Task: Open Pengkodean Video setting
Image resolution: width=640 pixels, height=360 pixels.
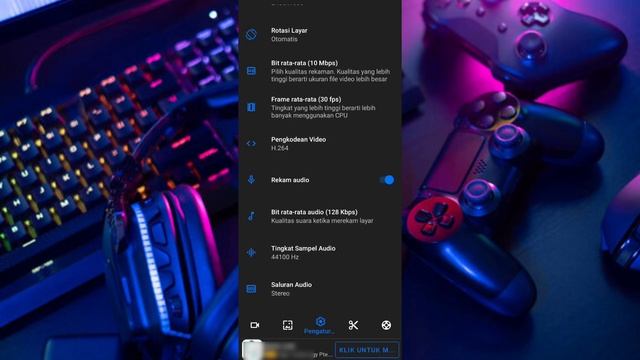Action: click(320, 143)
